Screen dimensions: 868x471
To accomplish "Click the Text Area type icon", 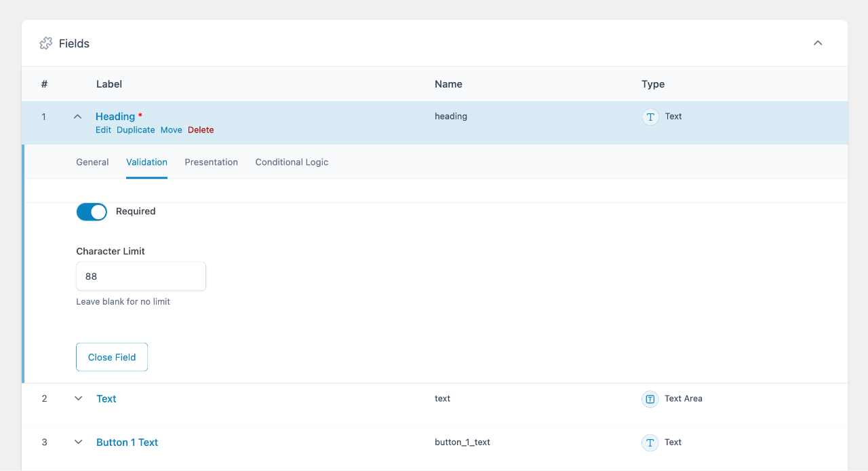I will pos(650,399).
